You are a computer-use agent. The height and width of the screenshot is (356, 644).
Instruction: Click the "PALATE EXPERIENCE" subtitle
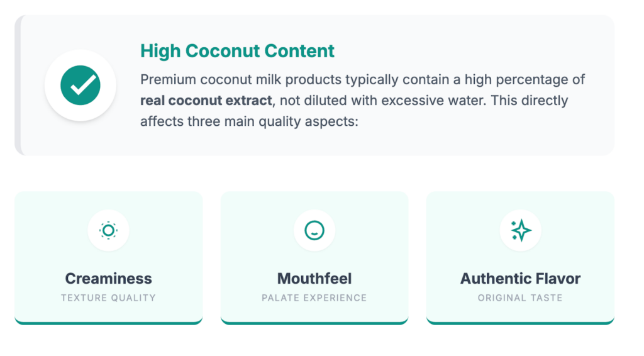coord(314,298)
